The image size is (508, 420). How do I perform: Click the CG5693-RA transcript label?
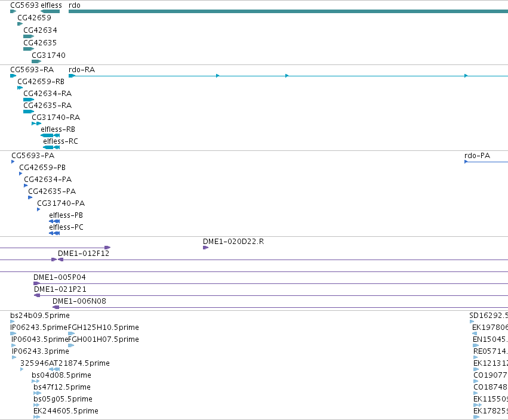[x=32, y=70]
